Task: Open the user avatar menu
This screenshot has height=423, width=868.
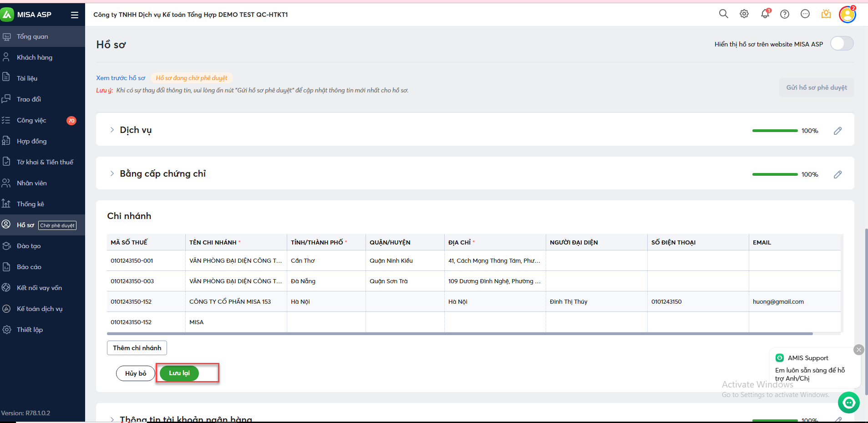Action: click(847, 15)
